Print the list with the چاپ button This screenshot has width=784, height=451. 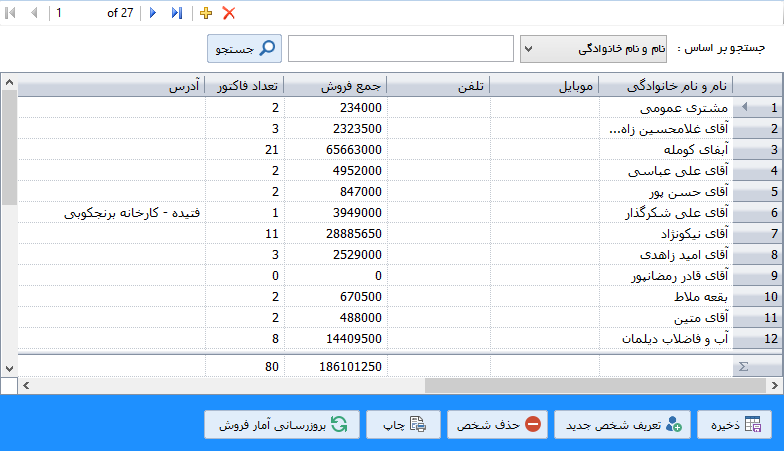[402, 424]
